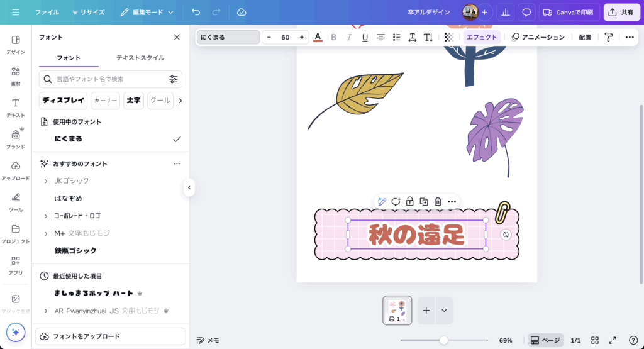644x349 pixels.
Task: Expand the JKゴシック font family
Action: click(45, 181)
